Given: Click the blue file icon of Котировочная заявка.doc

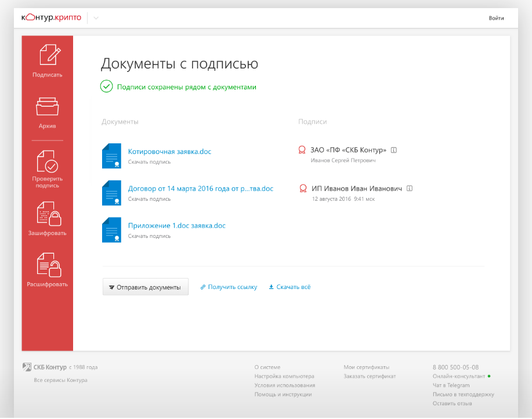Looking at the screenshot, I should [111, 156].
